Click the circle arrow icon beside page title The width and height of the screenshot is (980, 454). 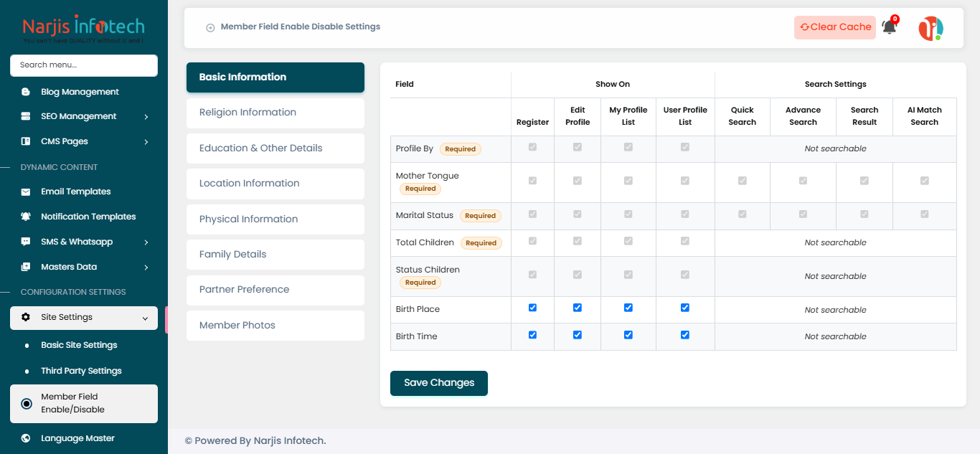pyautogui.click(x=210, y=27)
